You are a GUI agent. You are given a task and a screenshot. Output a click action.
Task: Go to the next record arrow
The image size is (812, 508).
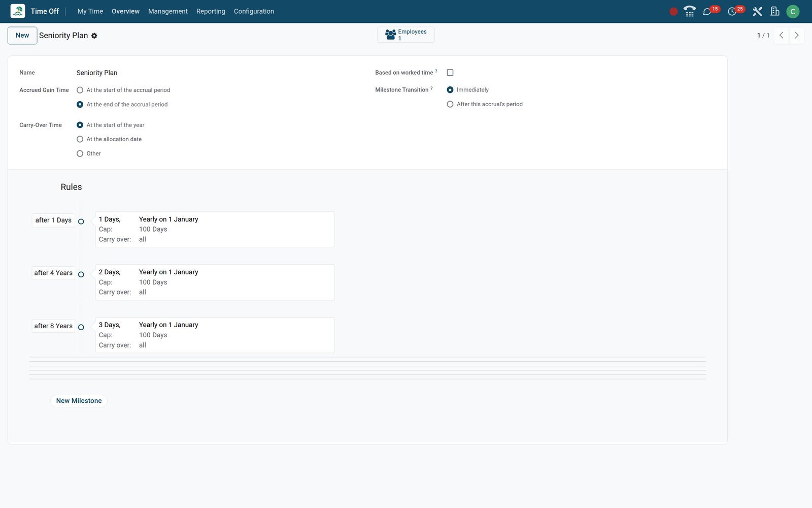pyautogui.click(x=797, y=36)
